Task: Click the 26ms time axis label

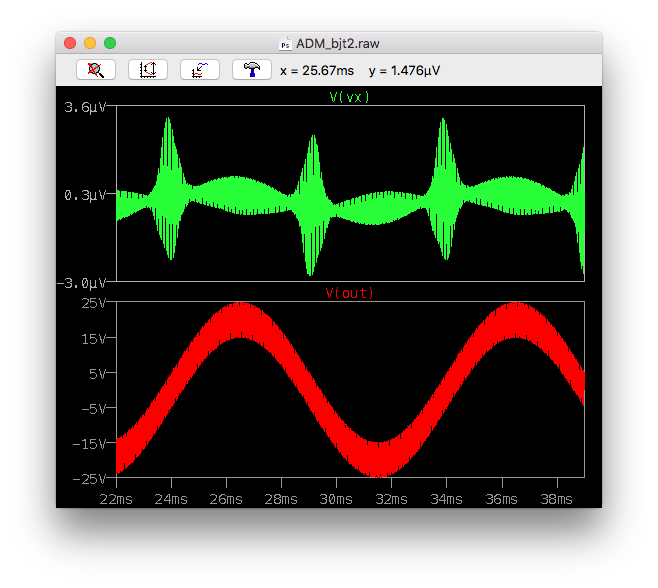Action: (x=226, y=499)
